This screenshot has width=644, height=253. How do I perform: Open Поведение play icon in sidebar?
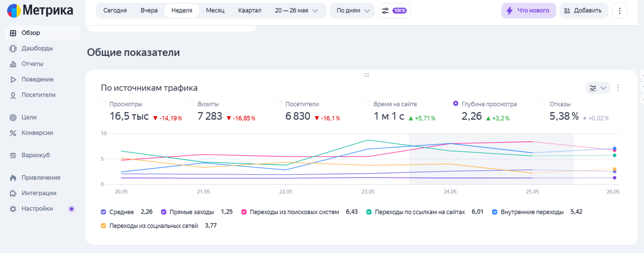coord(13,80)
